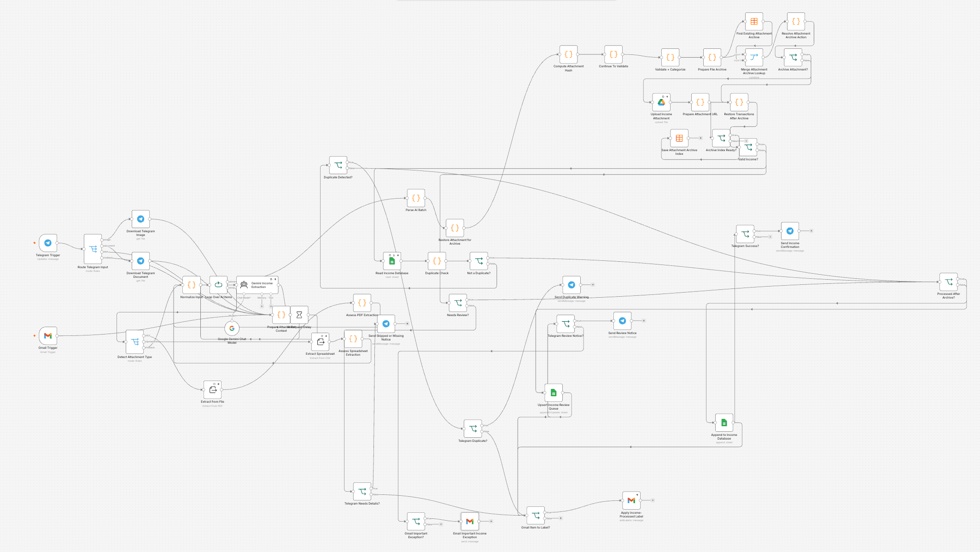The image size is (980, 552).
Task: Select the Upload Income Attachment Drive node
Action: tap(661, 102)
